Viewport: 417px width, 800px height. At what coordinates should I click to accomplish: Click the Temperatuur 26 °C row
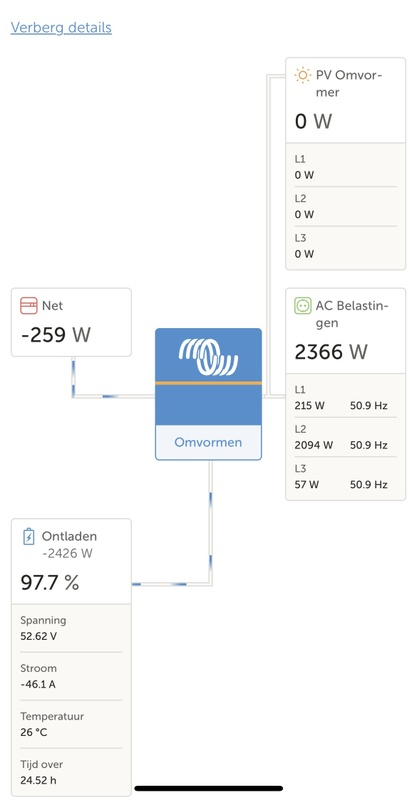(x=71, y=724)
